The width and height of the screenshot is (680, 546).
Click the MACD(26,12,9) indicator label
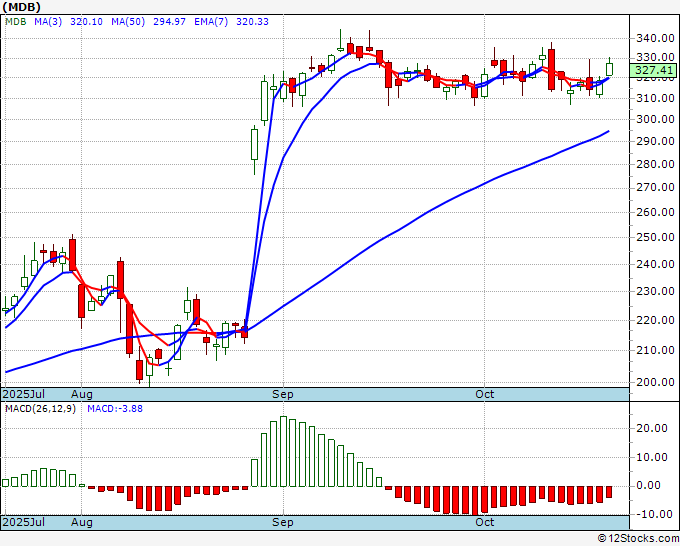[x=40, y=409]
